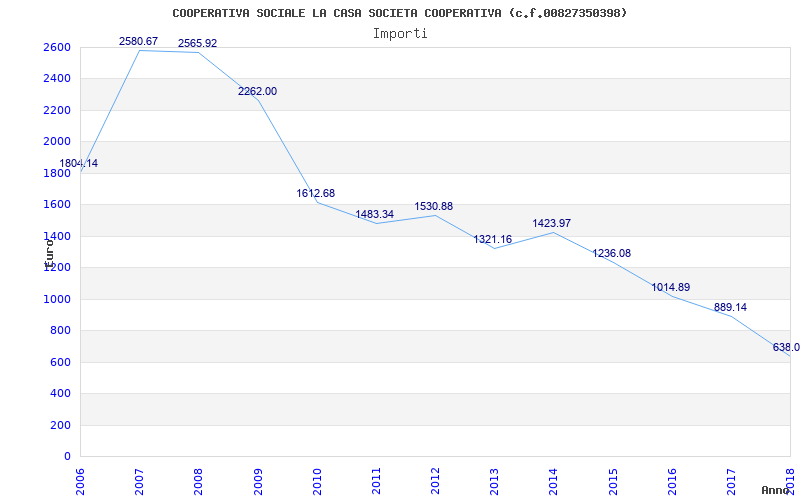
Task: Click the 1600 y-axis tick label
Action: point(57,205)
